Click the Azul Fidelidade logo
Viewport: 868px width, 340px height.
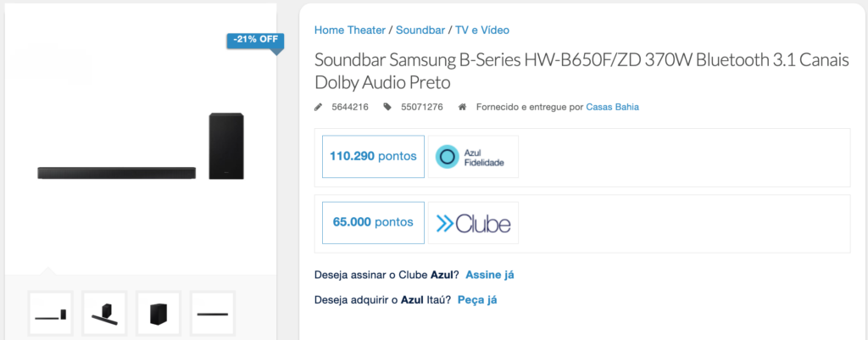click(473, 157)
